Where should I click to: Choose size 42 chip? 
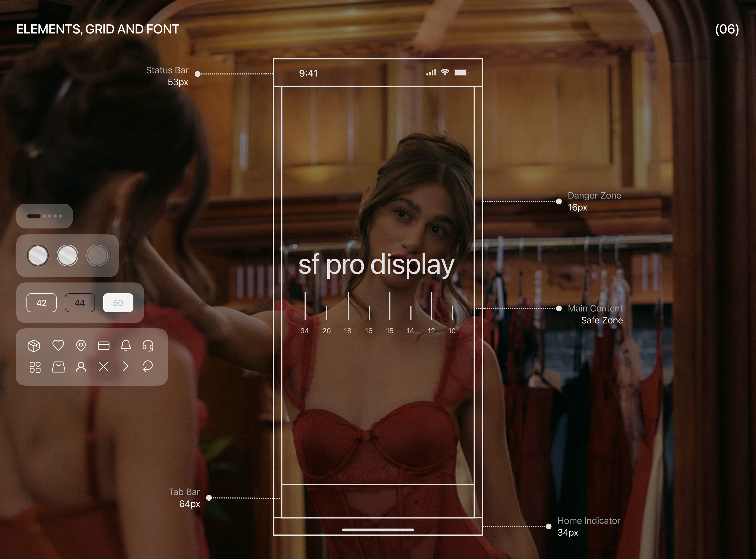coord(42,303)
